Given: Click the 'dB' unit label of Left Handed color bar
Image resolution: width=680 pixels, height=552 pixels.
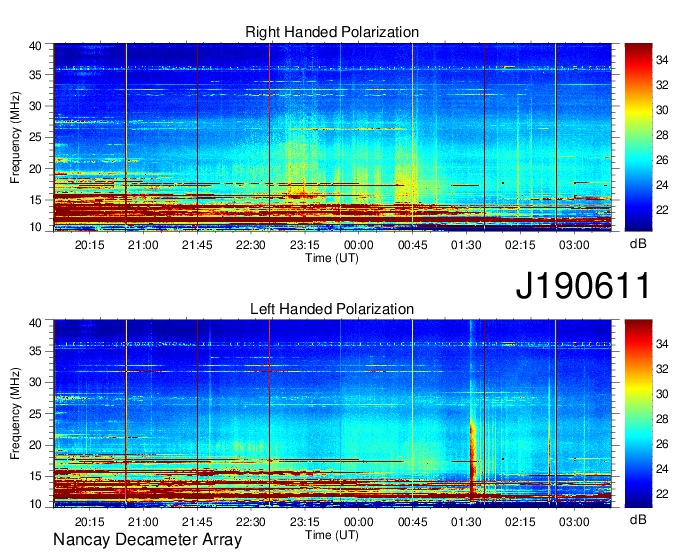Looking at the screenshot, I should pos(638,519).
